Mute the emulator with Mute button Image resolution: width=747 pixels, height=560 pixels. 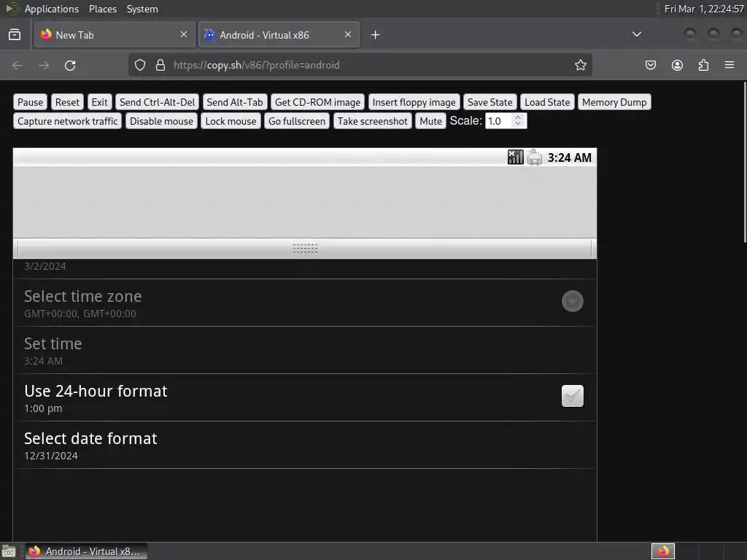tap(430, 121)
